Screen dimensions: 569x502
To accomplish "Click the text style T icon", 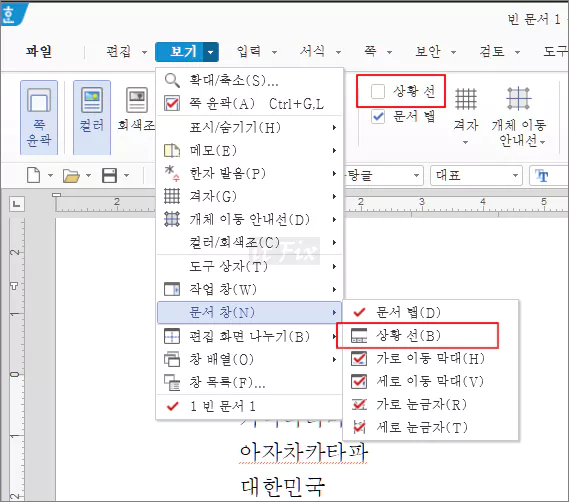I will coord(541,176).
